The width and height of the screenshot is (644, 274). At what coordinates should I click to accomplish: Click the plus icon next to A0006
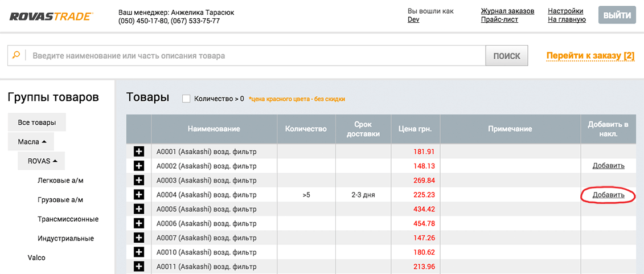pos(139,223)
